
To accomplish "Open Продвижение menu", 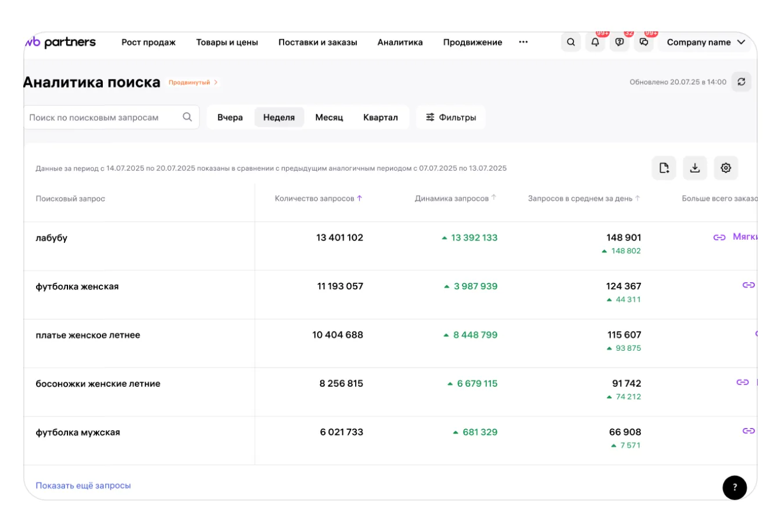I will (472, 42).
